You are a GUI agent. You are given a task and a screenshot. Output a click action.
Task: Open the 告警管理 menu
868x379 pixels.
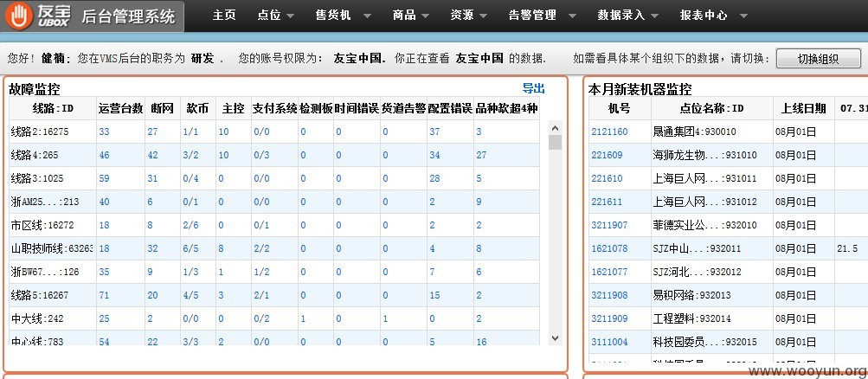532,16
